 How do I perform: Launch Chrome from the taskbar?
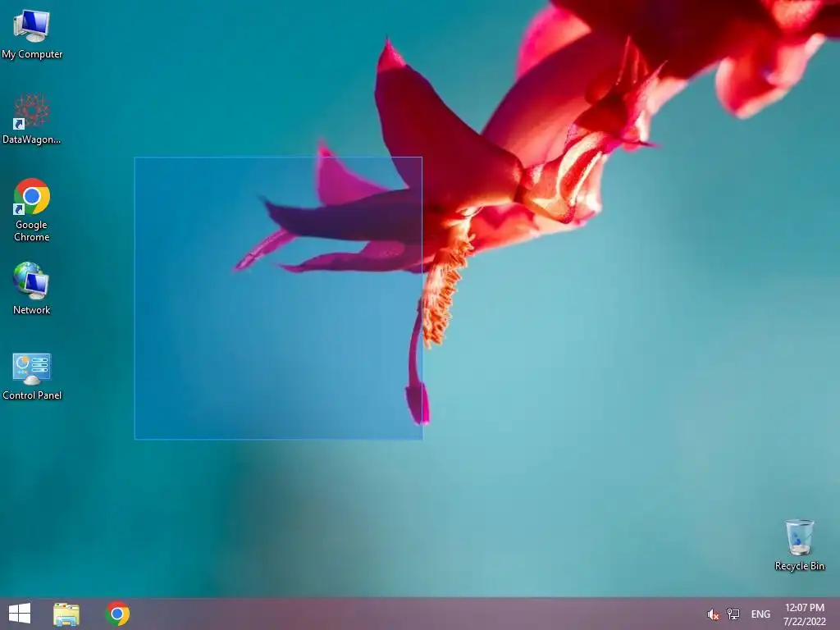(x=117, y=614)
